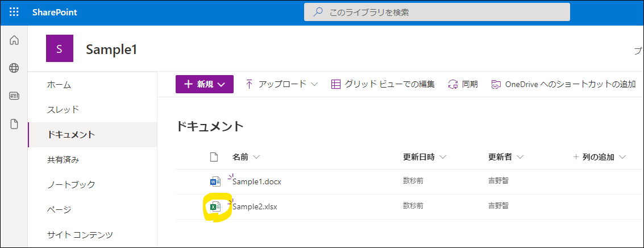Open the globe My sites icon

14,68
